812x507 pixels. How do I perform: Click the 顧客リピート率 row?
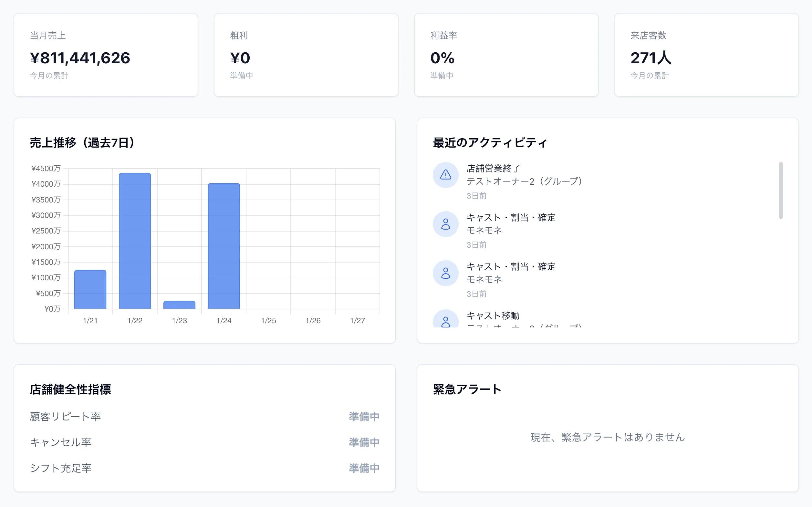[x=65, y=417]
